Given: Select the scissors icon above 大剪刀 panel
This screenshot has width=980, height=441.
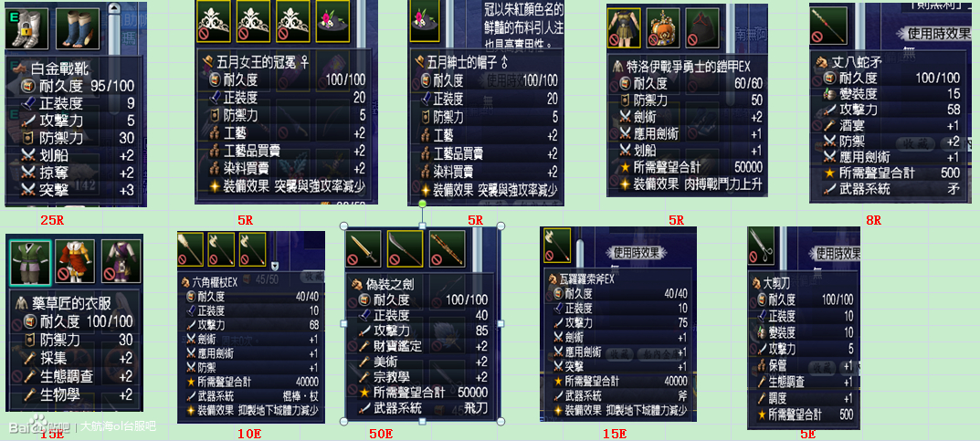Looking at the screenshot, I should pyautogui.click(x=761, y=244).
